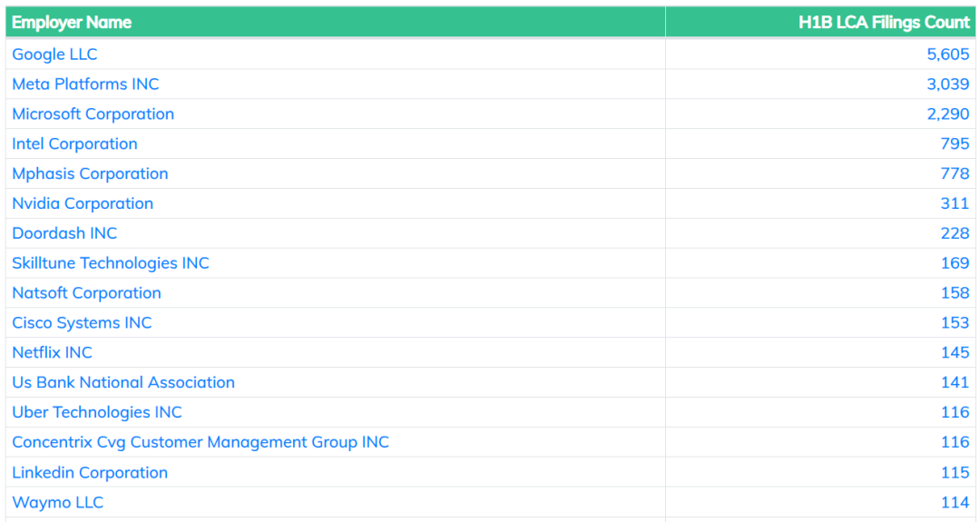
Task: Click Concentrix filings count 116
Action: pos(955,442)
